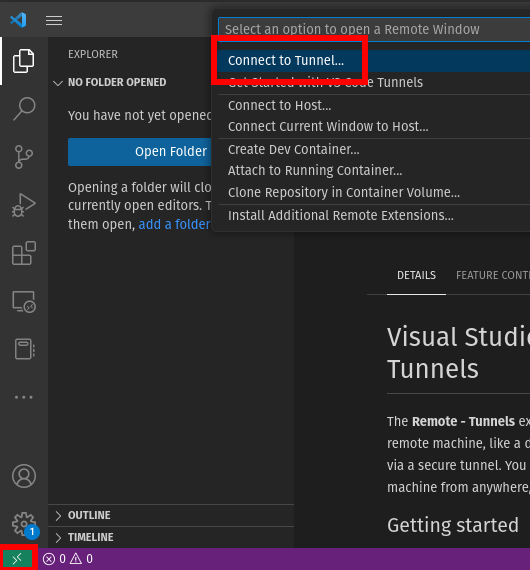Select Clone Repository in Container Volume...
Viewport: 530px width, 570px height.
click(374, 192)
